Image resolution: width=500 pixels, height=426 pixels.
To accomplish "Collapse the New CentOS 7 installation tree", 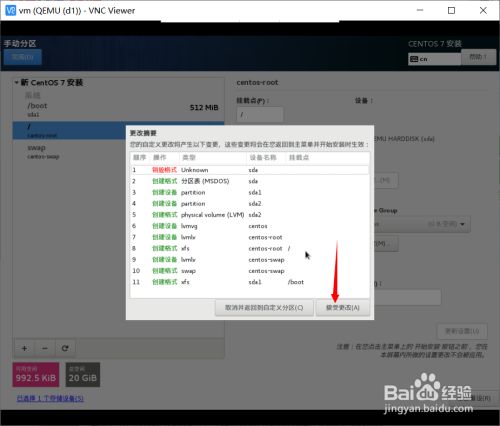I will pyautogui.click(x=16, y=82).
